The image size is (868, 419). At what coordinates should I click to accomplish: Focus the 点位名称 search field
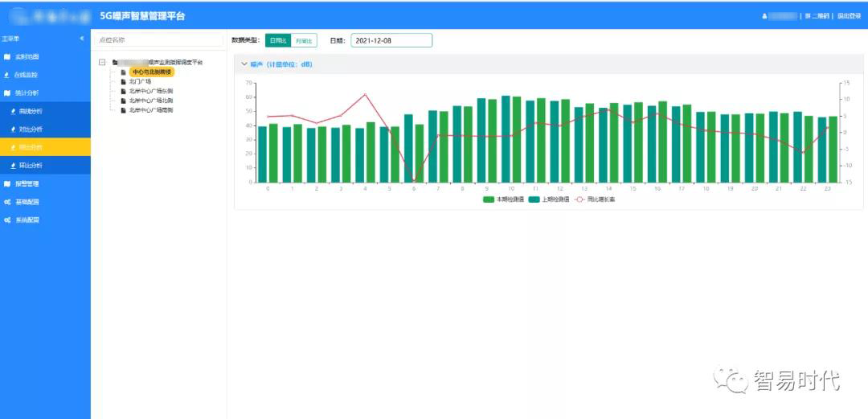tap(158, 40)
